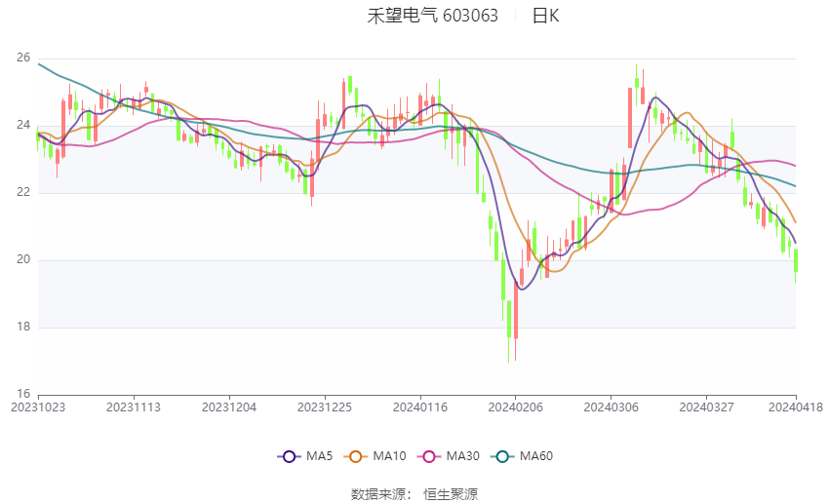
Task: Click the 20231023 date axis label
Action: [x=38, y=407]
